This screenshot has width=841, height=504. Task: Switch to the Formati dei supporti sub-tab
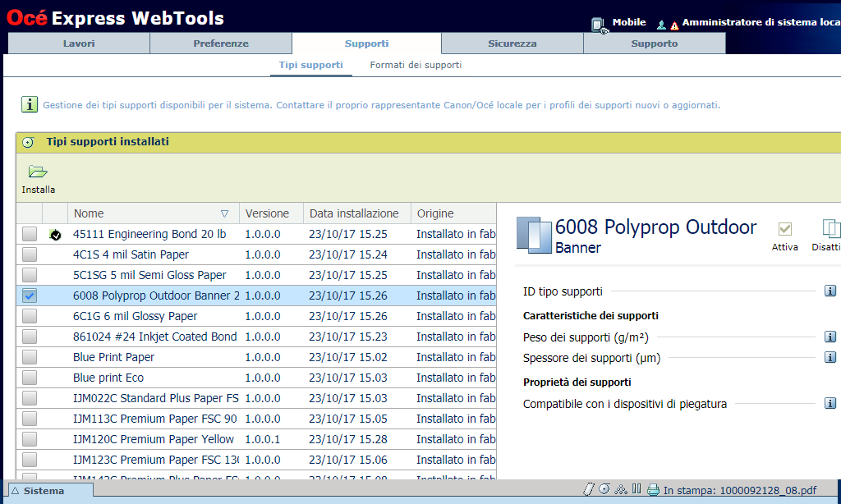pos(416,65)
